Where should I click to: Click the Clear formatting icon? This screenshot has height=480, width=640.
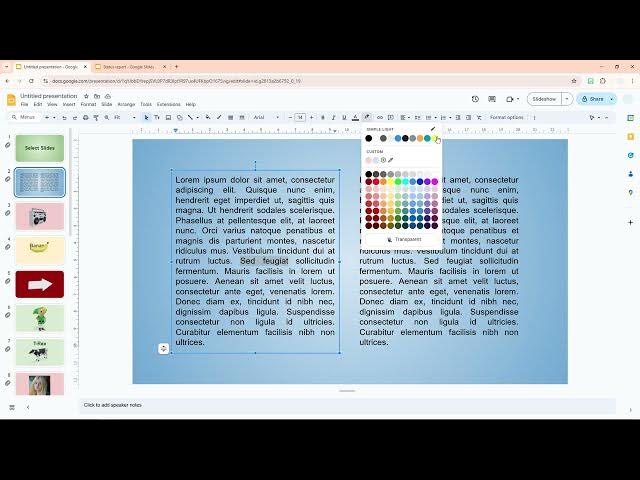(x=479, y=118)
